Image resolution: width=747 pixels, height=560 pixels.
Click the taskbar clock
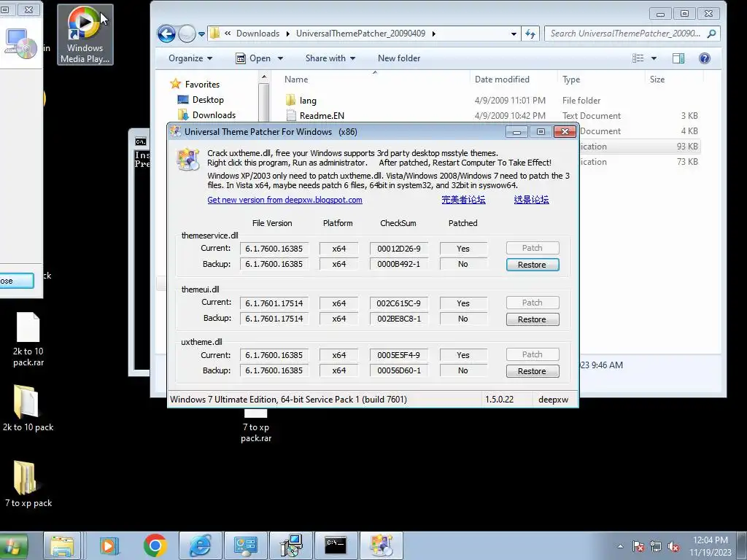(x=711, y=546)
